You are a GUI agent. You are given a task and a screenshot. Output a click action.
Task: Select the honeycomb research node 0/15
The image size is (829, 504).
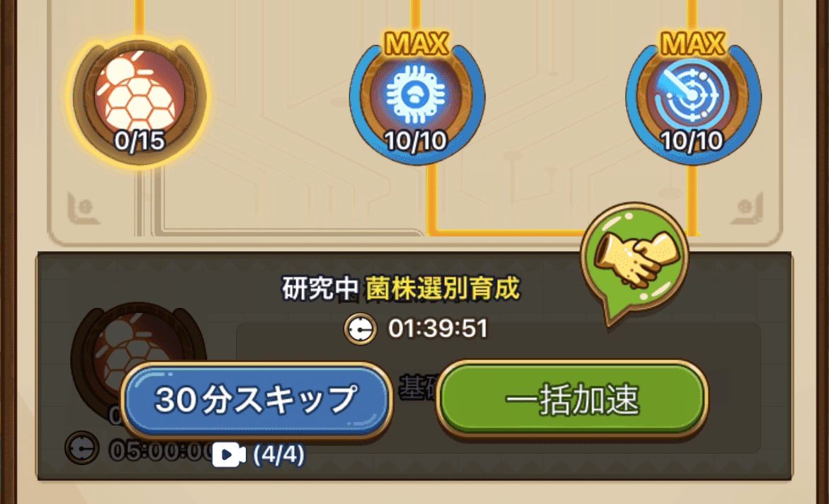(x=140, y=97)
